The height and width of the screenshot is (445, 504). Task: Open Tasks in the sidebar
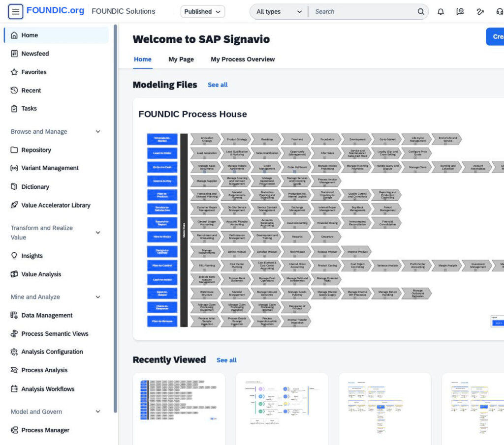click(57, 109)
